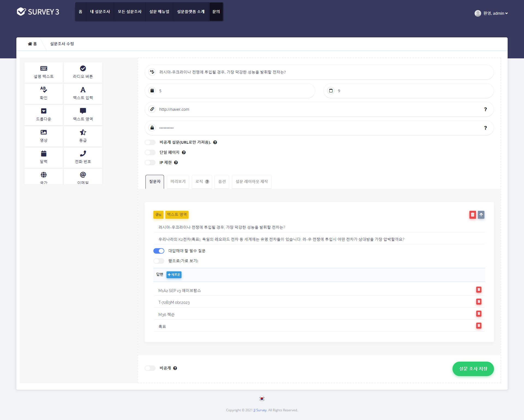Add a radio button (라디오 버튼) question

(83, 72)
